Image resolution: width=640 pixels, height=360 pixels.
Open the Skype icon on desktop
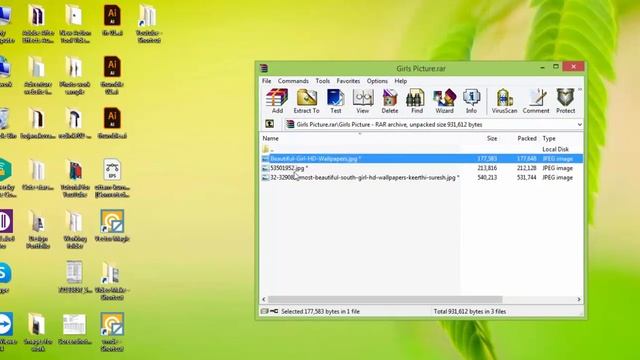(5, 273)
